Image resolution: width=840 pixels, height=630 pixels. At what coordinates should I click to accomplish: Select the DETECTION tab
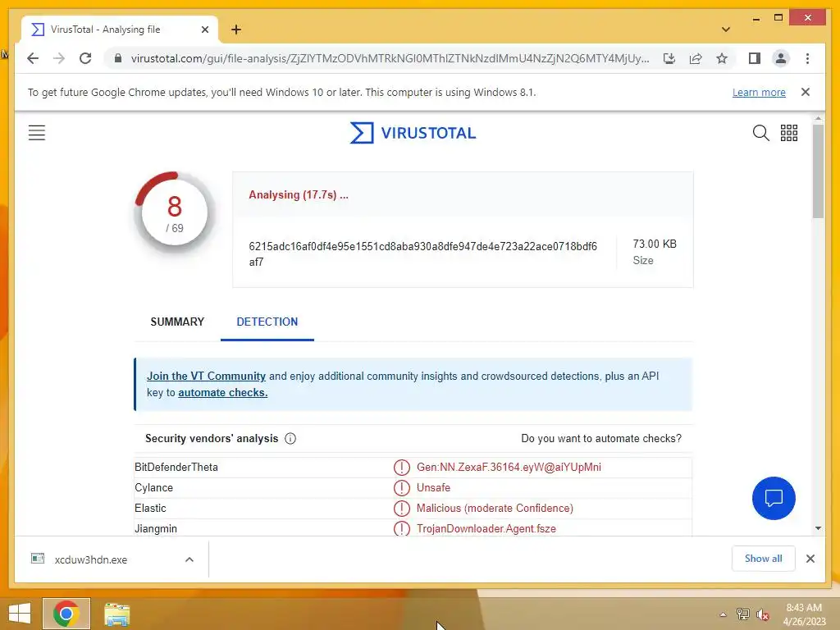coord(267,322)
